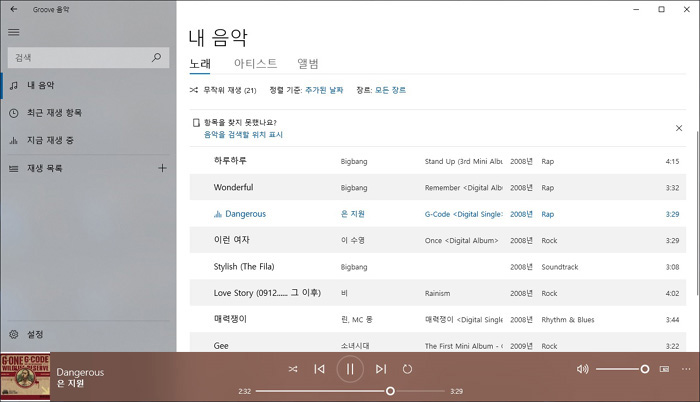
Task: Click duration 4:15 of 하루하루
Action: tap(672, 161)
